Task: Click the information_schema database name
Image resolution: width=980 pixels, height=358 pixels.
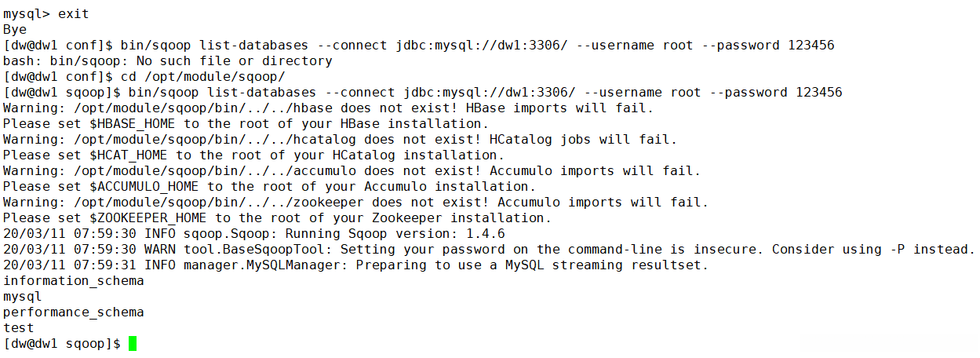Action: pos(74,281)
